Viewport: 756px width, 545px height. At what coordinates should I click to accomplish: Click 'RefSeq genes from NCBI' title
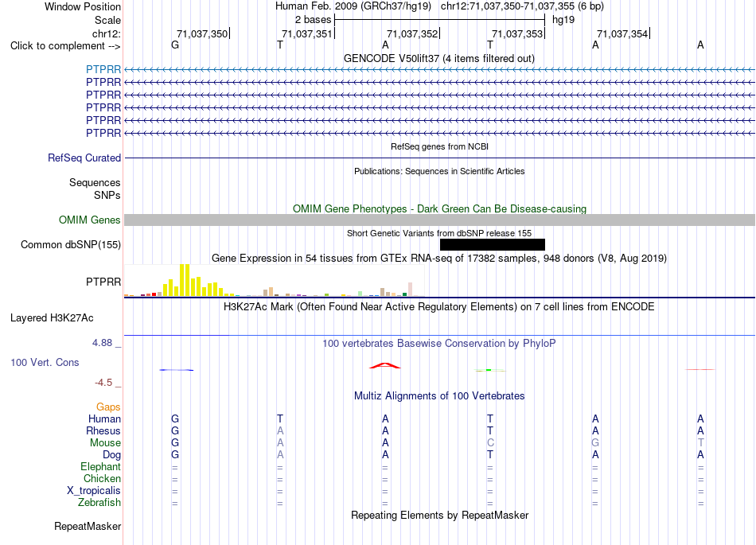point(439,146)
